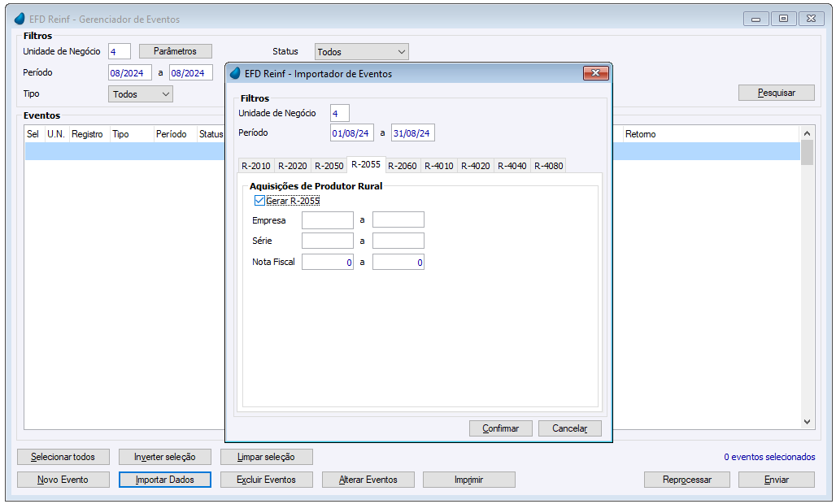Uncheck the Gerar R-2055 checkbox
Image resolution: width=836 pixels, height=504 pixels.
tap(259, 200)
